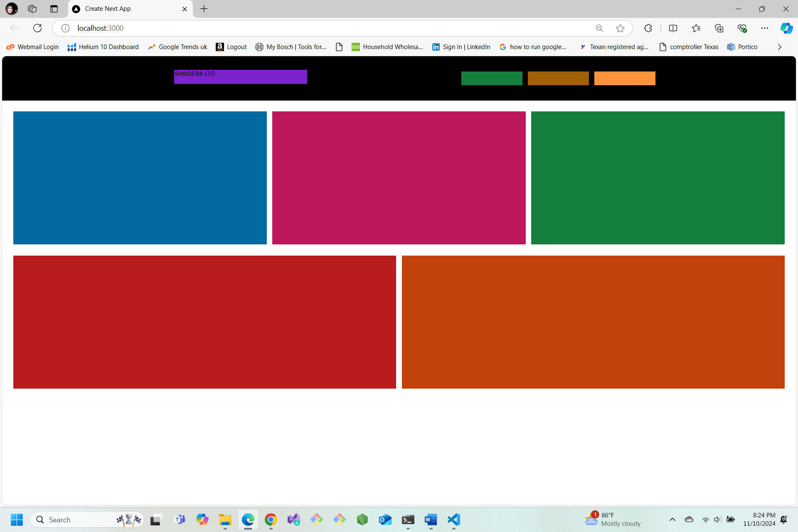Close the Create Next App tab
The width and height of the screenshot is (798, 532).
click(185, 9)
